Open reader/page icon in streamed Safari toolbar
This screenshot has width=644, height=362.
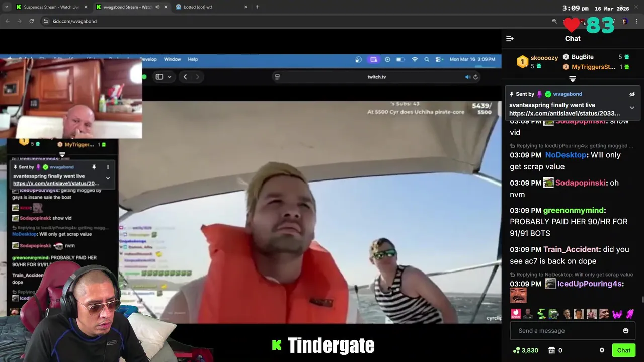(x=277, y=77)
